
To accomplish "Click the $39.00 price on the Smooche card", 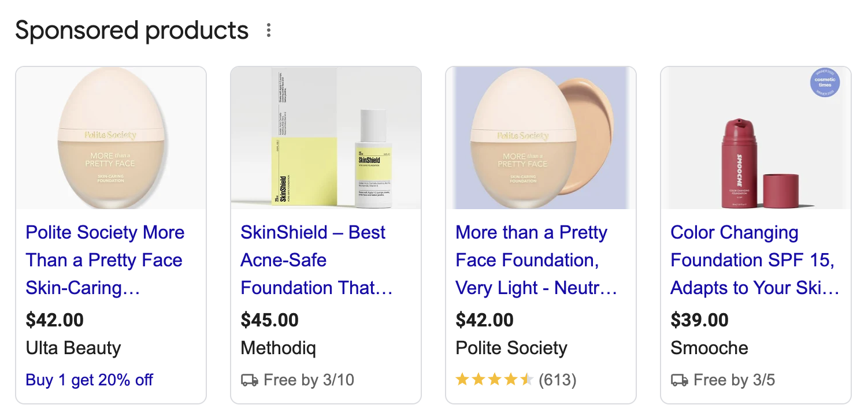I will [700, 320].
